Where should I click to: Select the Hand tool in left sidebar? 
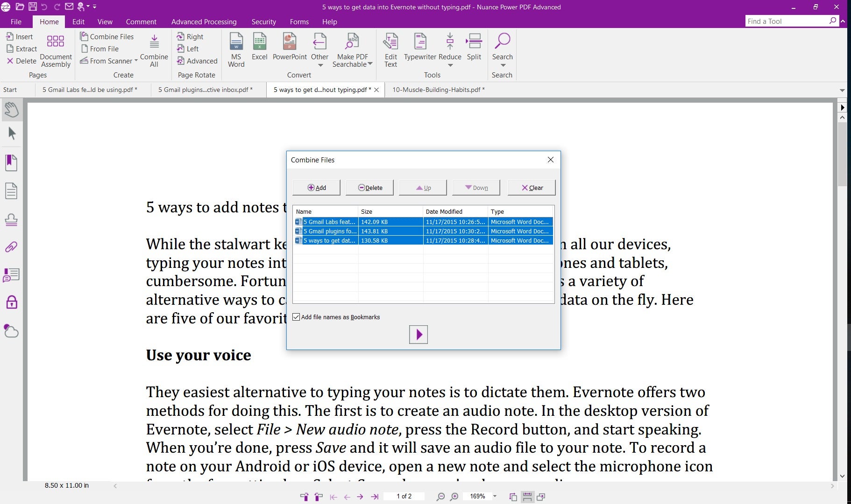11,110
